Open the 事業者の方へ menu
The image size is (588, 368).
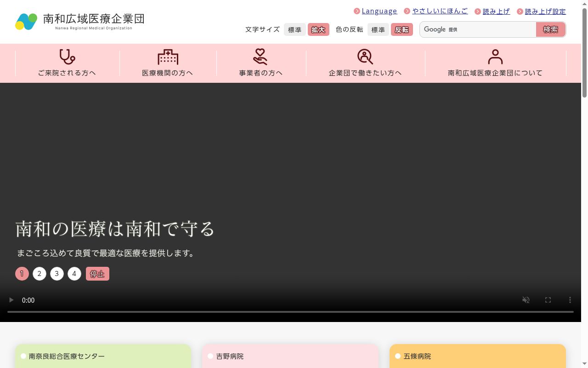coord(261,63)
